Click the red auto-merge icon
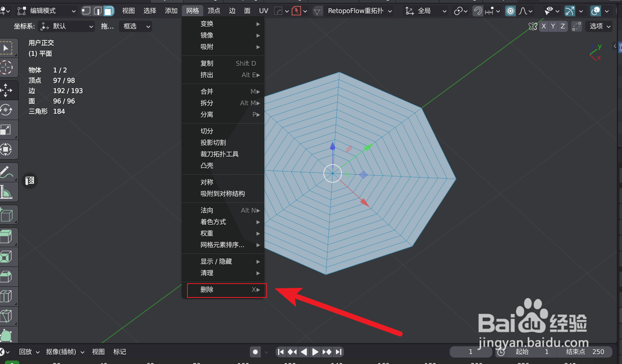This screenshot has height=364, width=622. [296, 11]
